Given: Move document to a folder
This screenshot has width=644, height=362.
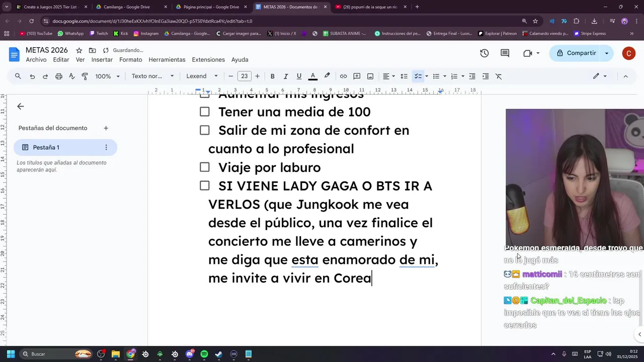Looking at the screenshot, I should (x=93, y=50).
